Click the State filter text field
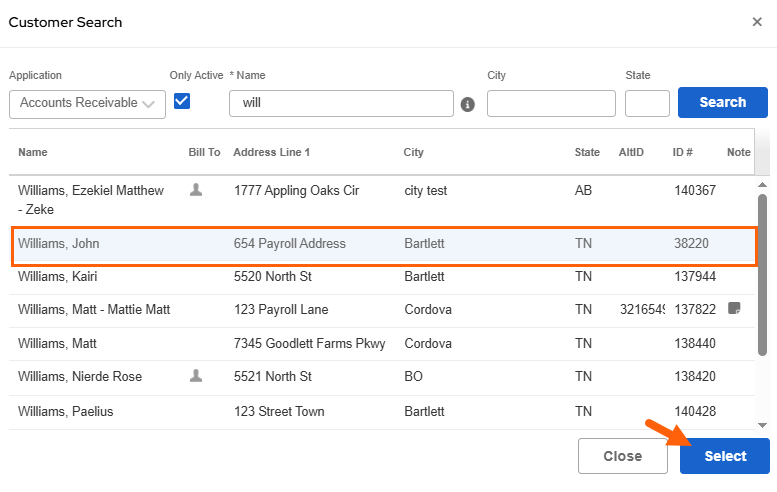The image size is (777, 492). tap(647, 103)
